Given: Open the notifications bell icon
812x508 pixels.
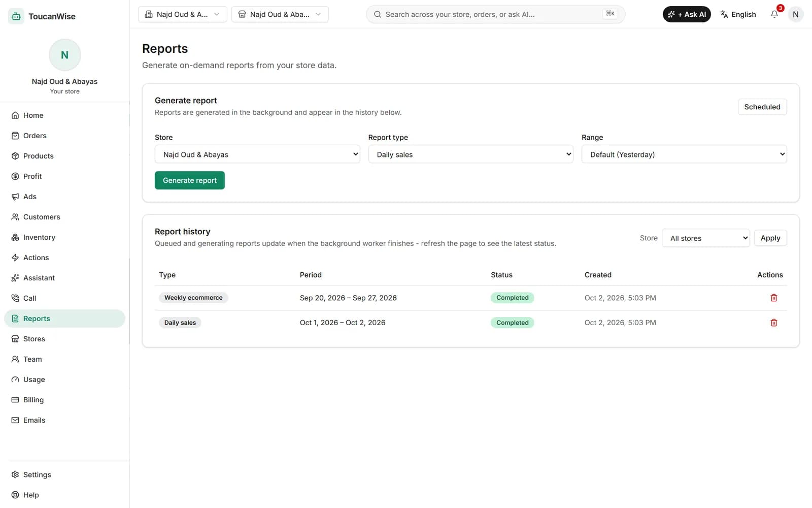Looking at the screenshot, I should click(774, 14).
